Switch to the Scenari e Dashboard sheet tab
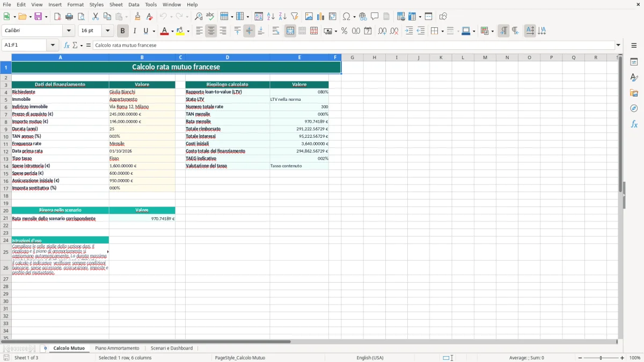Viewport: 644px width, 362px height. 172,349
